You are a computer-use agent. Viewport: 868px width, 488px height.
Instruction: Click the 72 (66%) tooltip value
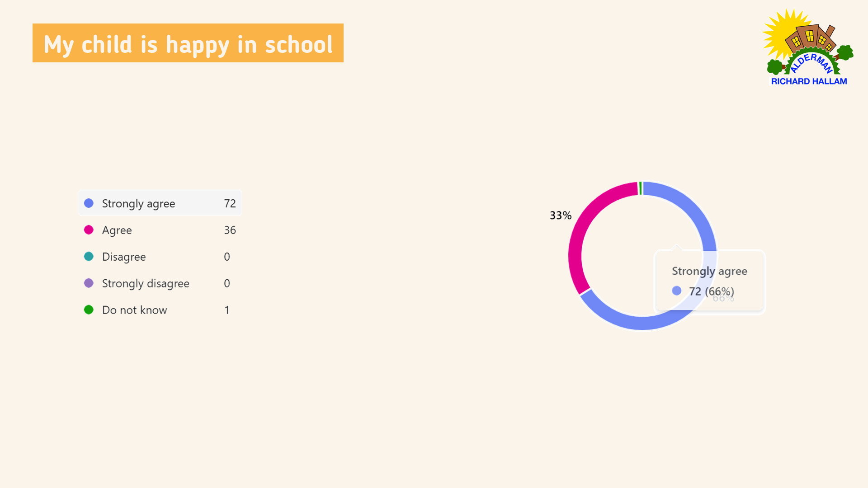point(711,291)
